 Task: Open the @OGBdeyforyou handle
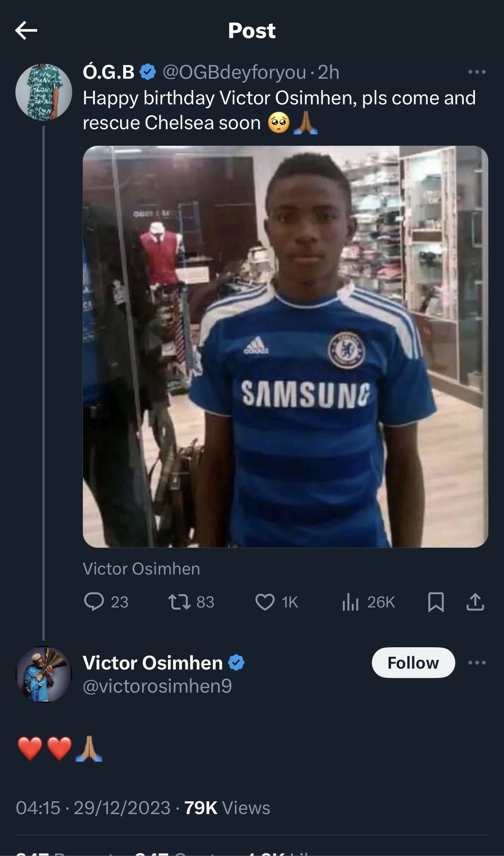coord(234,72)
